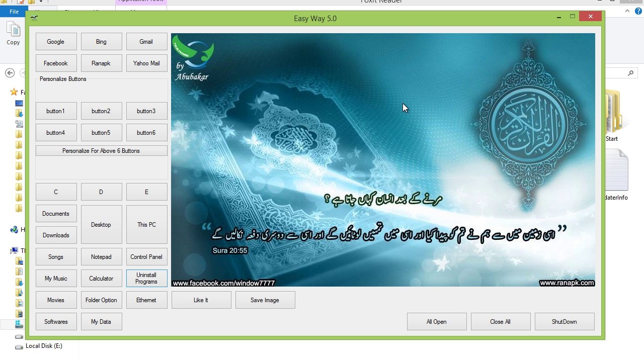
Task: Open the D drive button
Action: point(101,192)
